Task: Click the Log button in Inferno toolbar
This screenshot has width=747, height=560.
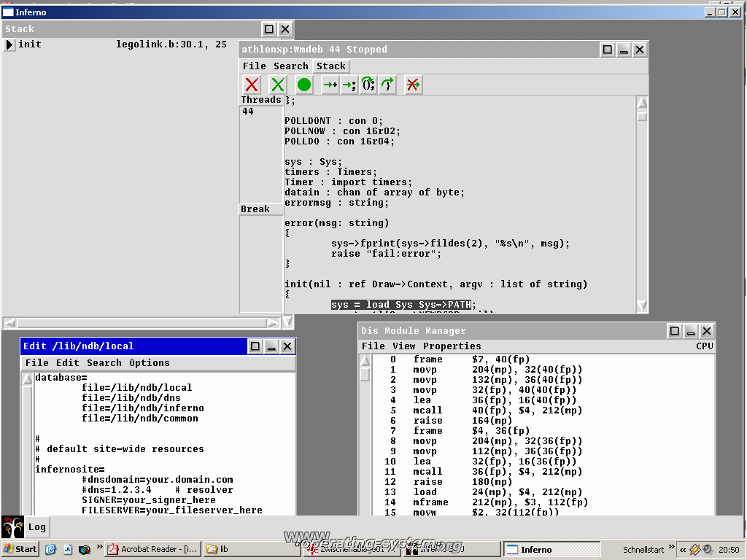Action: tap(36, 527)
